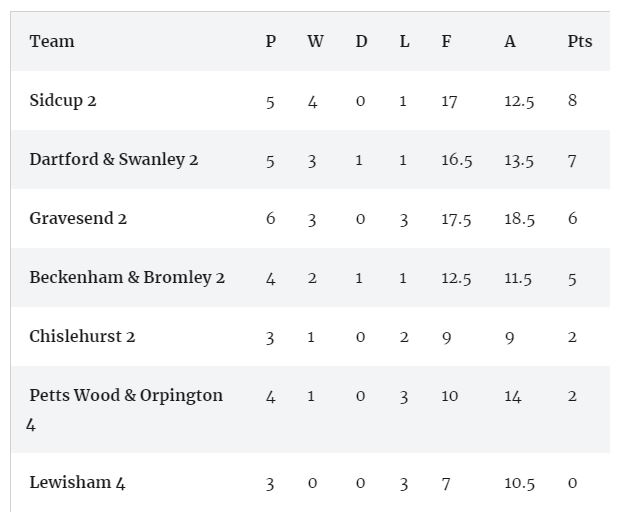Click the Dartford & Swanley 2 team name
The height and width of the screenshot is (531, 624).
(x=114, y=159)
